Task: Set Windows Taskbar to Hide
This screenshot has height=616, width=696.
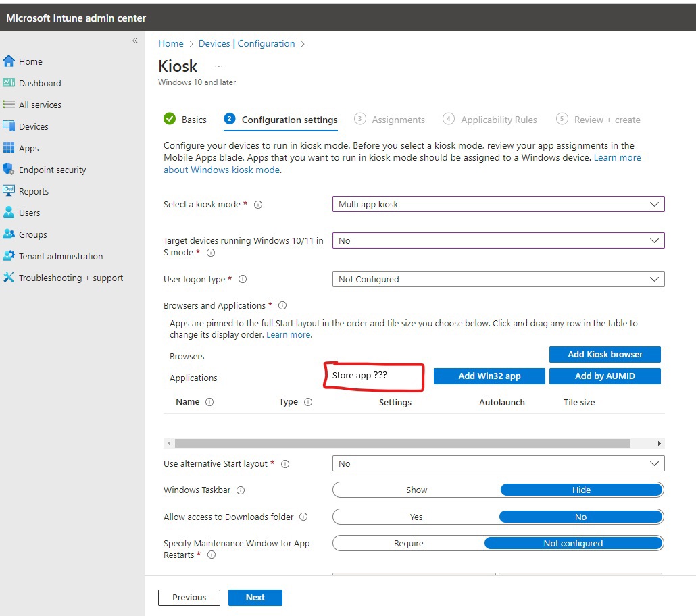Action: (582, 490)
